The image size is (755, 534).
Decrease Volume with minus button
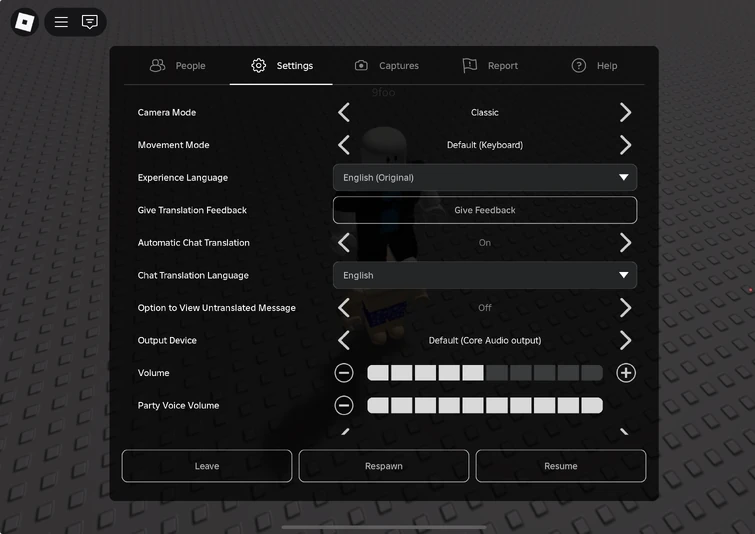coord(344,373)
